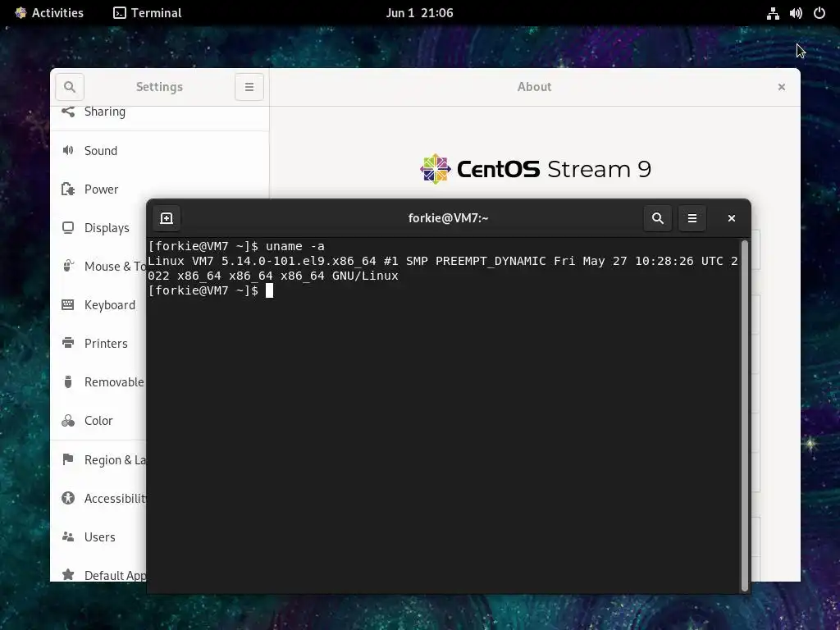Select Sound in the Settings sidebar

tap(160, 151)
